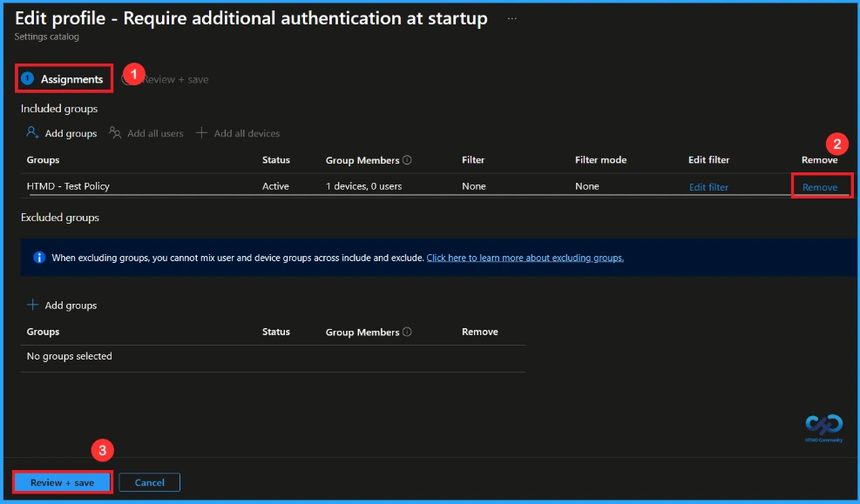Edit filter for HTMD - Test Policy
Viewport: 860px width, 504px height.
708,186
